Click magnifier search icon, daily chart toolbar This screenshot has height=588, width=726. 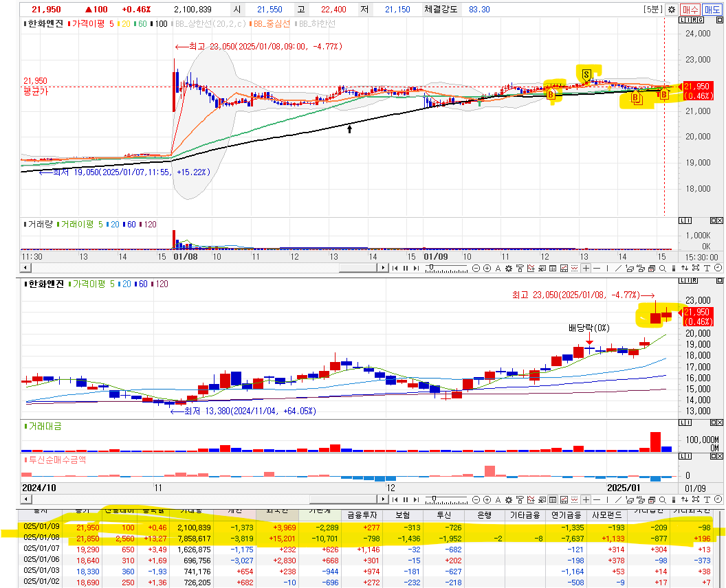point(663,499)
